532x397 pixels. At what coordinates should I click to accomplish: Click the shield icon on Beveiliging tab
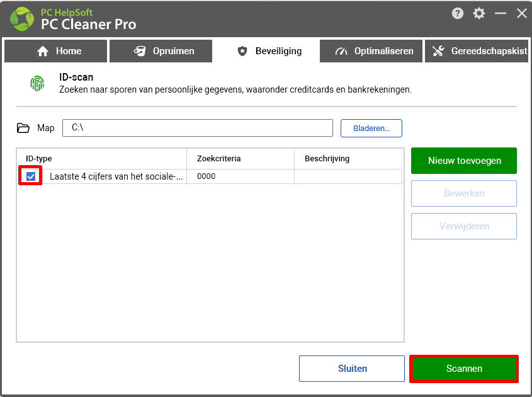click(x=242, y=51)
